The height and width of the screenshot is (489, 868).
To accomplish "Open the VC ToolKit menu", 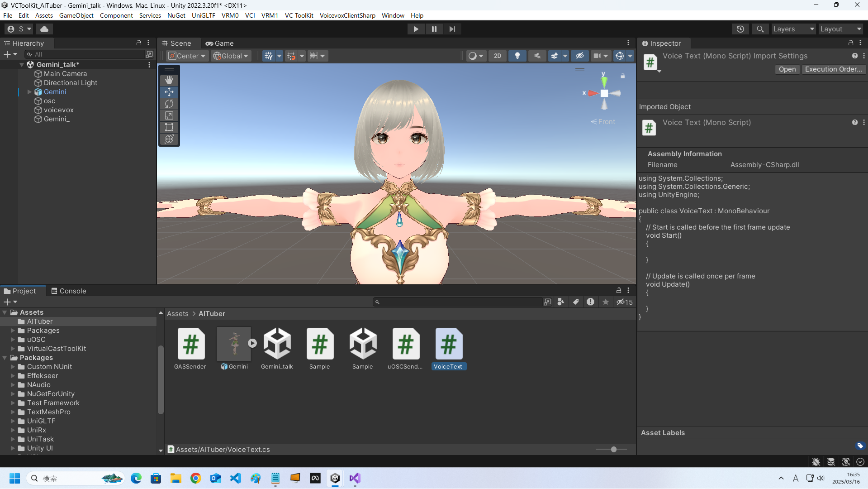I will [299, 15].
